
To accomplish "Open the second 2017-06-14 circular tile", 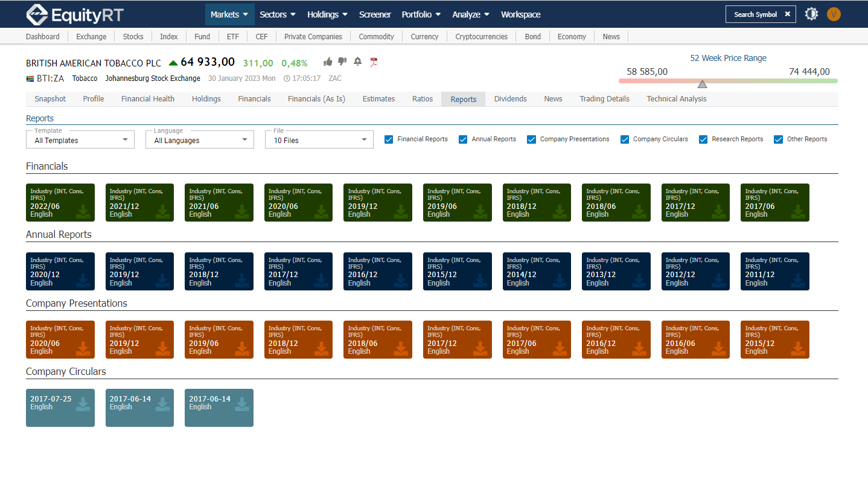I will (x=219, y=408).
